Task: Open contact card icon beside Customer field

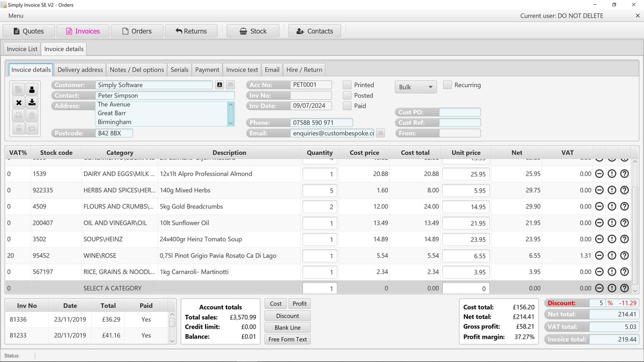Action: click(x=219, y=85)
